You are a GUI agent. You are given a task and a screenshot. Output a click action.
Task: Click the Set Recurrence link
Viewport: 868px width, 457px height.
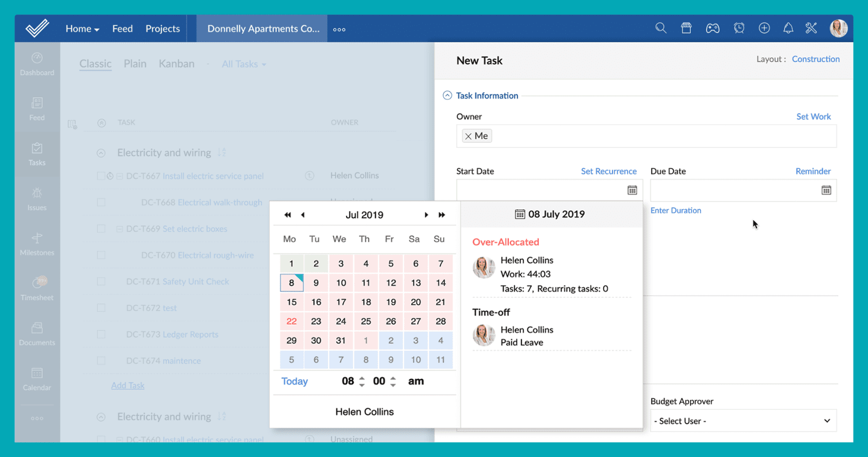(608, 171)
